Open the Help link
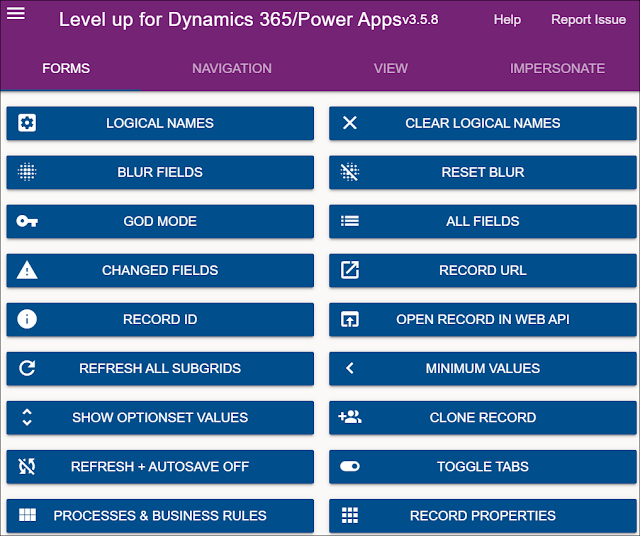This screenshot has width=640, height=536. [x=507, y=20]
